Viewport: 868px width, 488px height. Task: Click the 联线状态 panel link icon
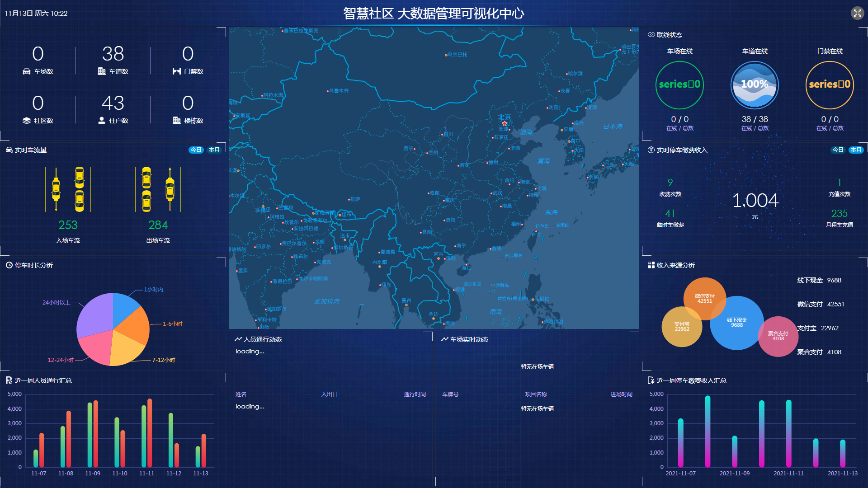tap(651, 34)
